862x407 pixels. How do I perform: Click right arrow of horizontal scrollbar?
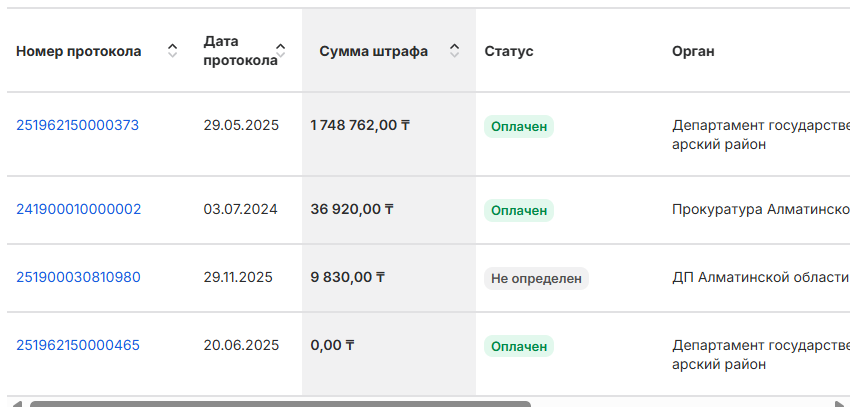842,403
